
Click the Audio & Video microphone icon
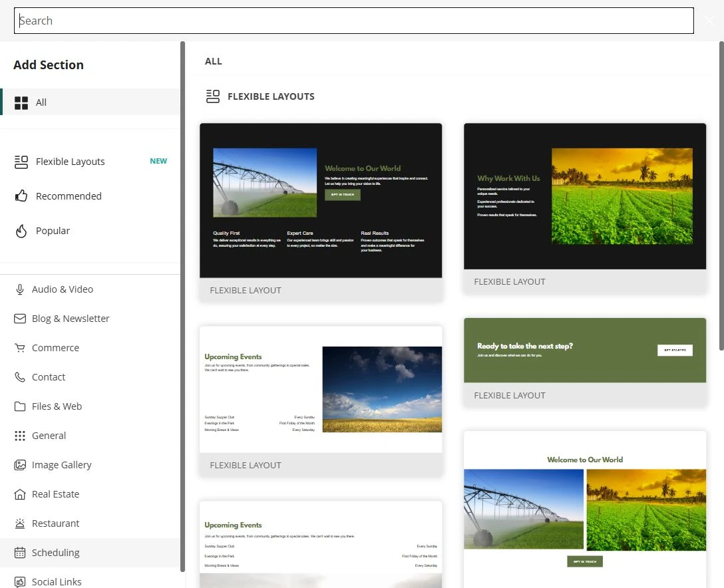click(20, 289)
